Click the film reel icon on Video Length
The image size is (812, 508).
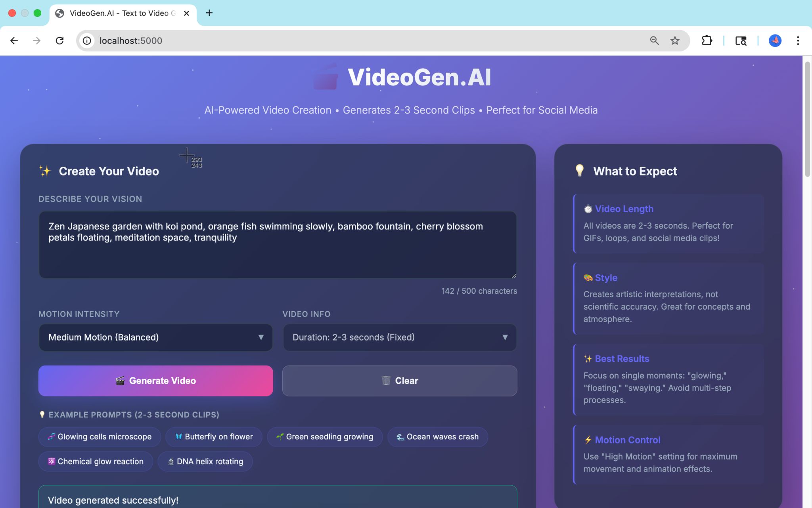tap(588, 208)
